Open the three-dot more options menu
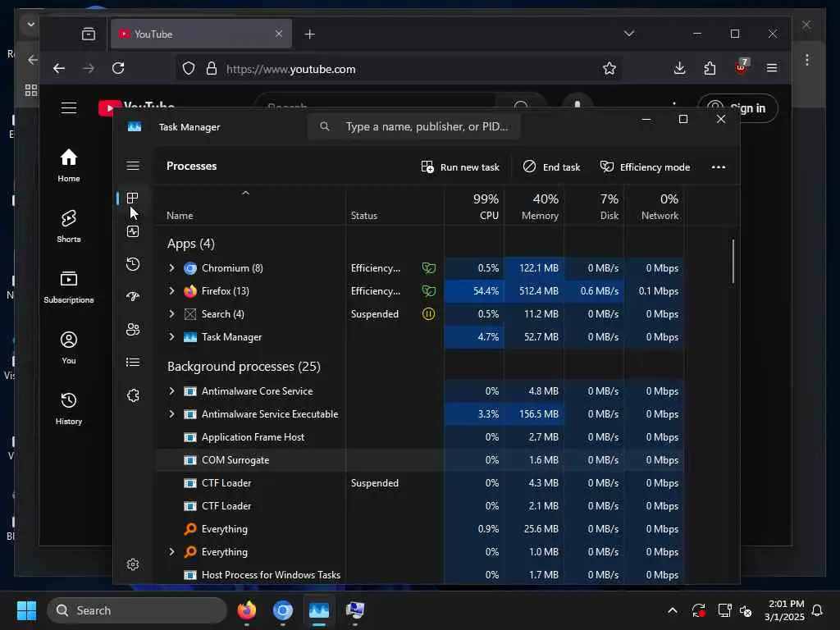Viewport: 840px width, 630px height. tap(719, 167)
